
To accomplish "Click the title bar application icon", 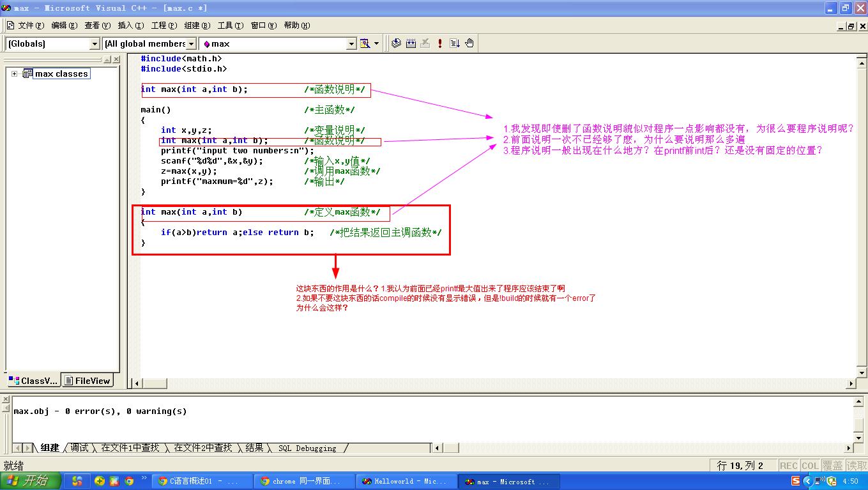I will click(x=6, y=8).
